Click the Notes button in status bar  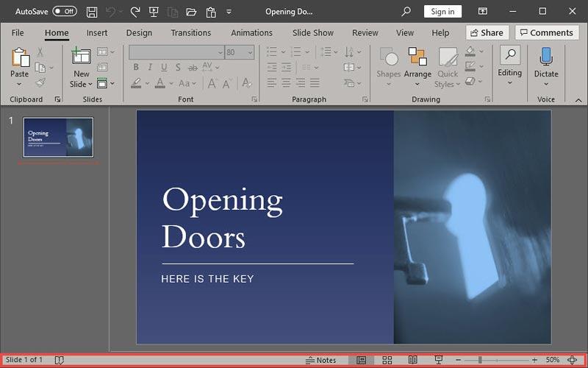pyautogui.click(x=320, y=360)
